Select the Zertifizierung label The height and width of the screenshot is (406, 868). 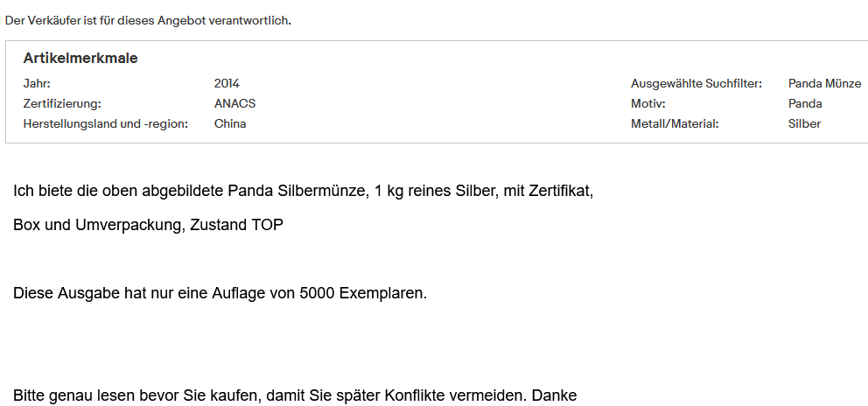(62, 104)
